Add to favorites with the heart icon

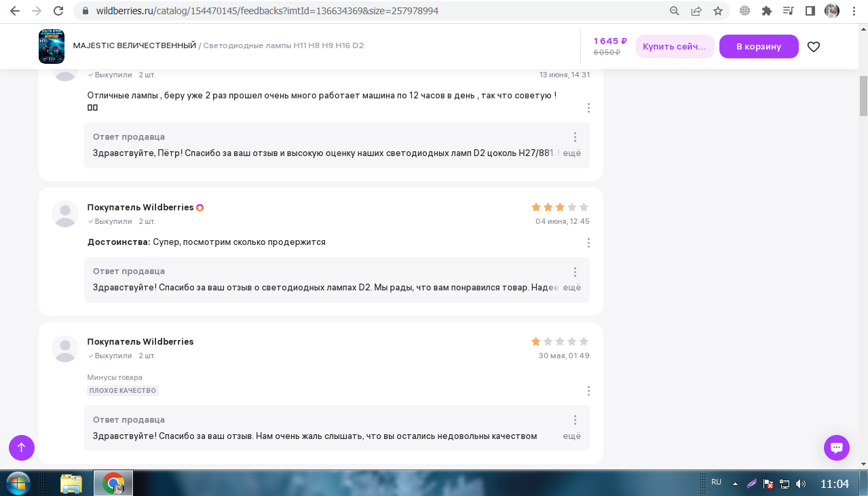pos(814,47)
